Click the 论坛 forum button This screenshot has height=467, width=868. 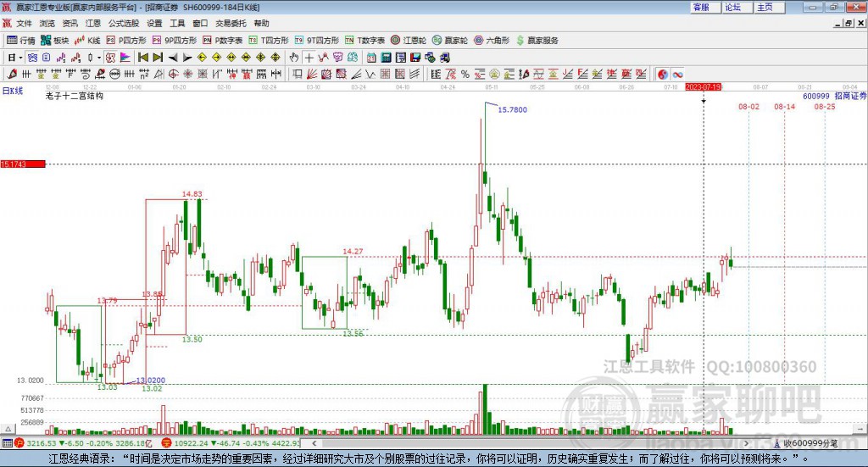coord(737,7)
